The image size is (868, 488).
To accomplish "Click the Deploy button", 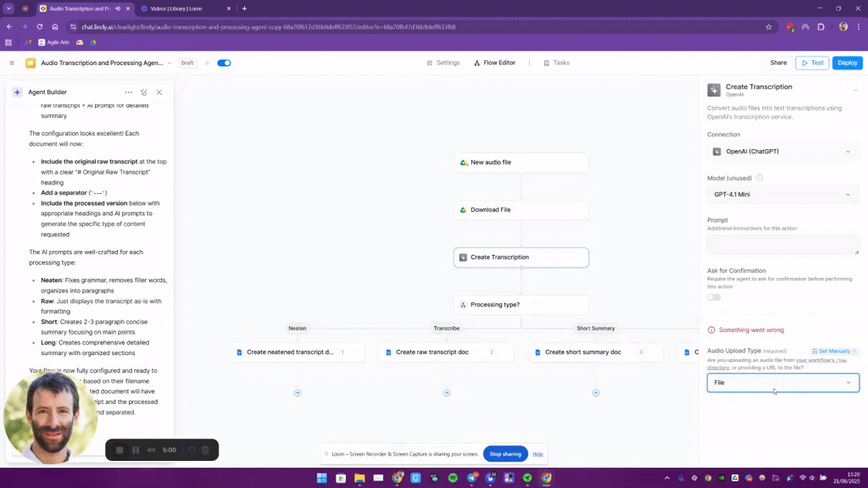I will coord(847,63).
